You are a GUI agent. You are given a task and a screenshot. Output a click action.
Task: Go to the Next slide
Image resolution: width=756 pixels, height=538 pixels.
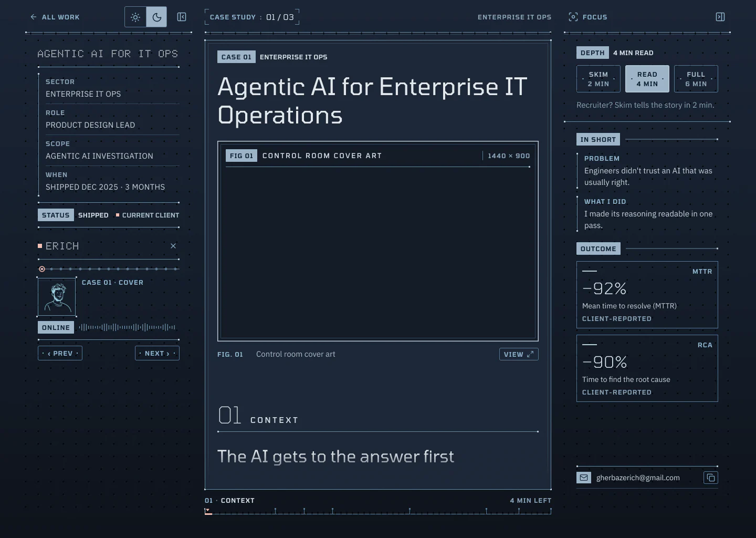tap(157, 353)
